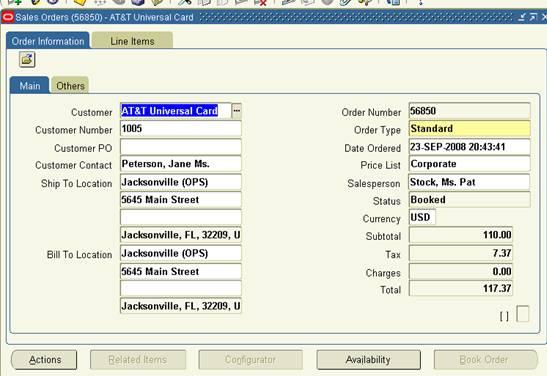547x376 pixels.
Task: Click the Charges value 0.00
Action: 461,271
